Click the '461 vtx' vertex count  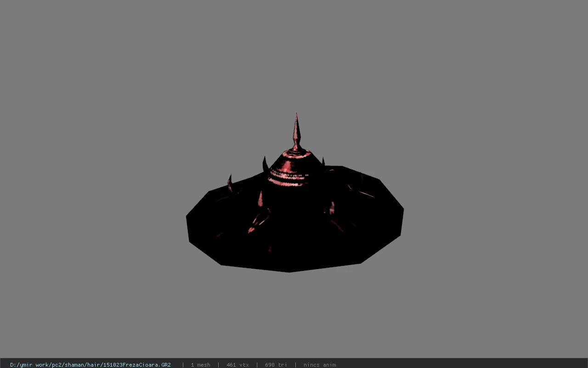pos(237,365)
